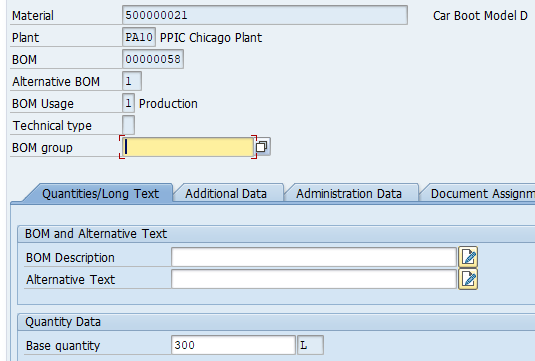The image size is (535, 361).
Task: Select the Document Assignment tab
Action: [x=478, y=193]
